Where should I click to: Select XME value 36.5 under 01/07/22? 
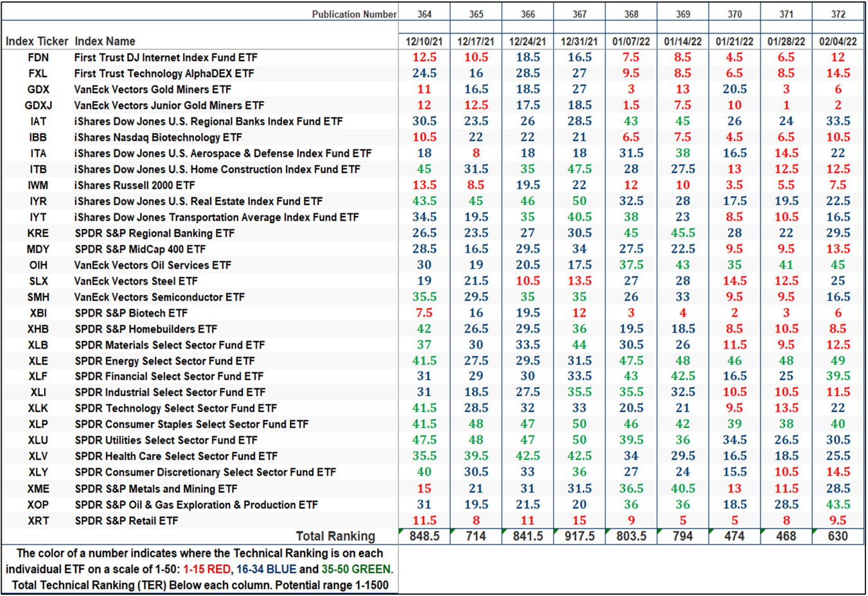[x=631, y=489]
